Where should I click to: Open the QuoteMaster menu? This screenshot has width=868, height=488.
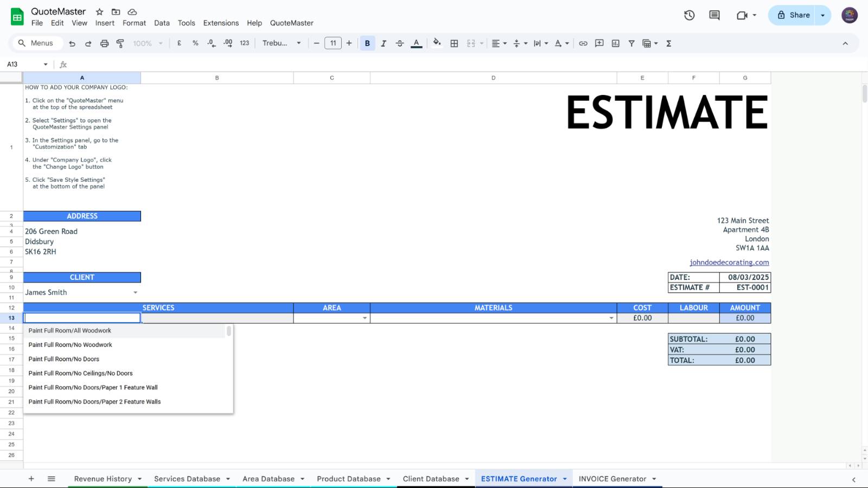click(292, 23)
